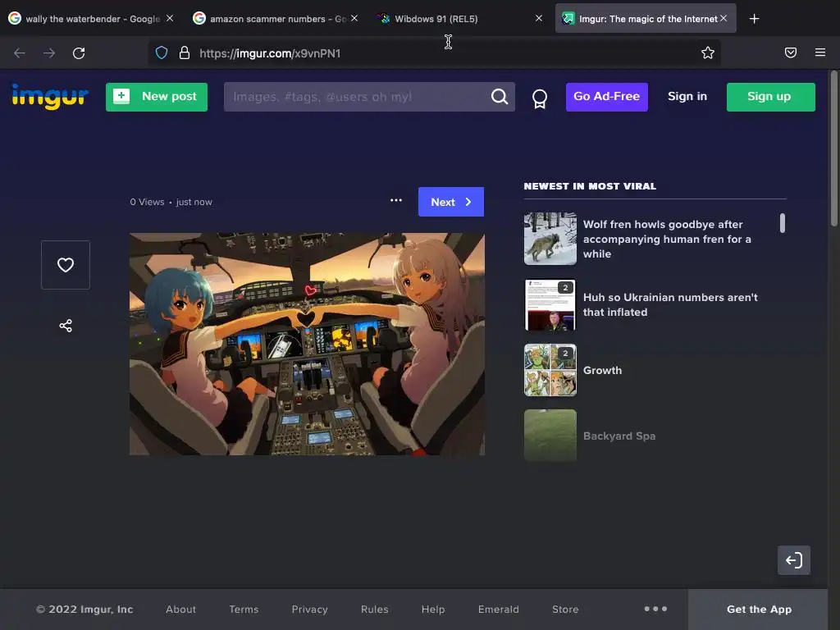The width and height of the screenshot is (840, 630).
Task: Favorite the post with heart icon
Action: 66,265
